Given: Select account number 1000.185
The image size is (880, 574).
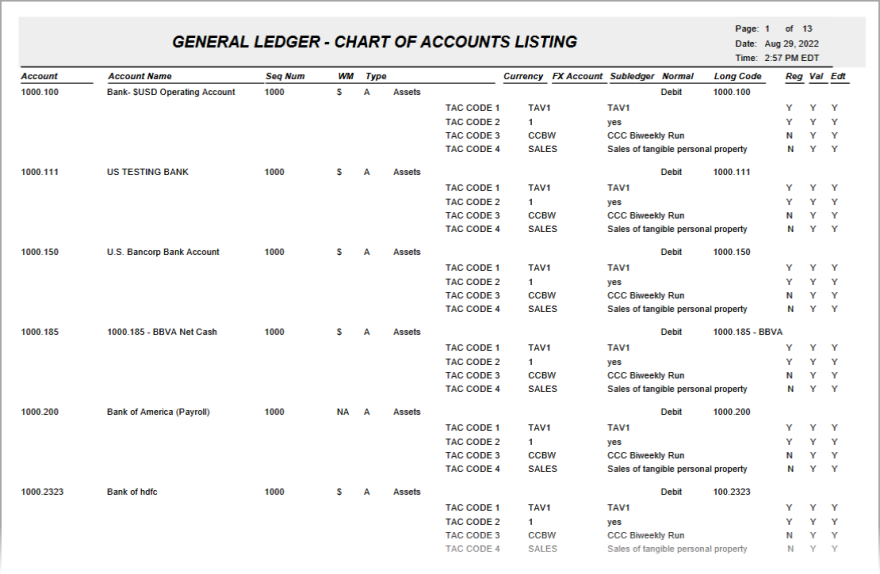Looking at the screenshot, I should click(40, 332).
